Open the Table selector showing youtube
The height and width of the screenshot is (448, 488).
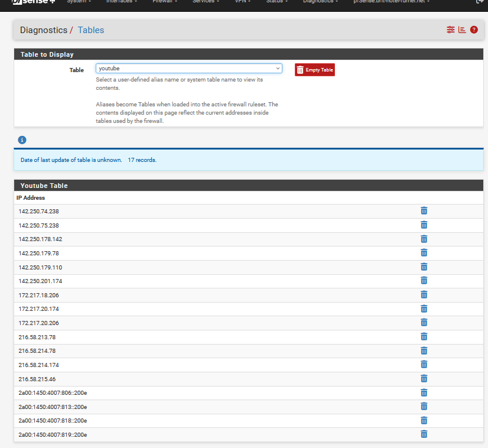tap(189, 68)
